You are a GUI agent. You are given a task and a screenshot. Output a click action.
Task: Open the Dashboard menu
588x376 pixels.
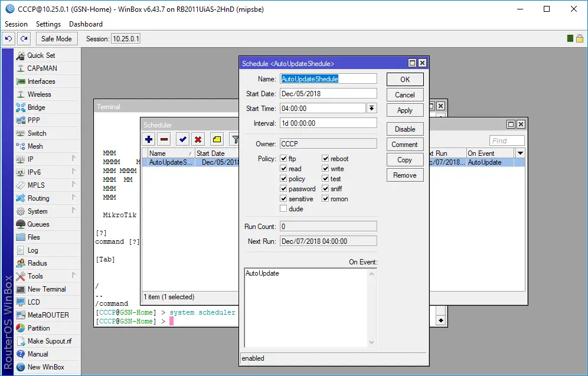tap(86, 24)
